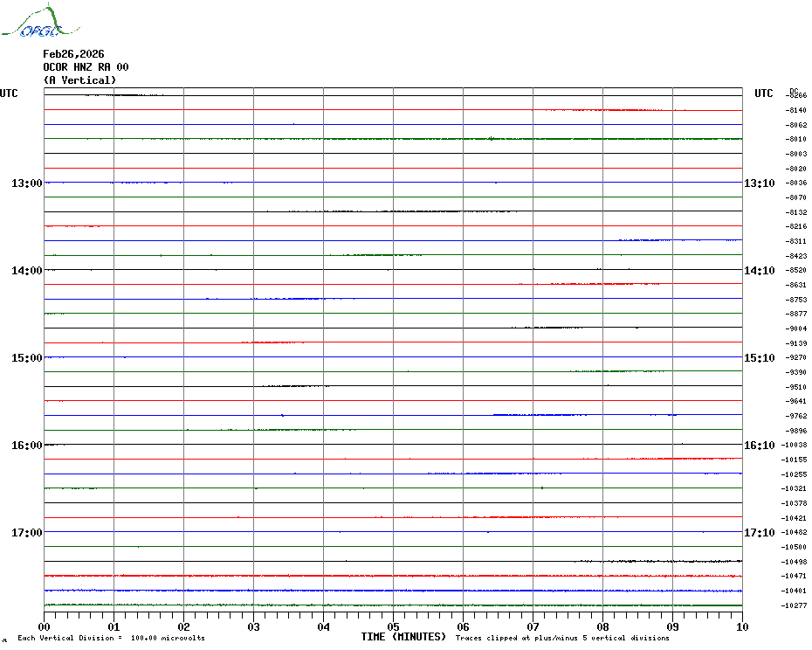The height and width of the screenshot is (650, 812).
Task: Click the Each Vertical Division scale note
Action: tap(111, 638)
